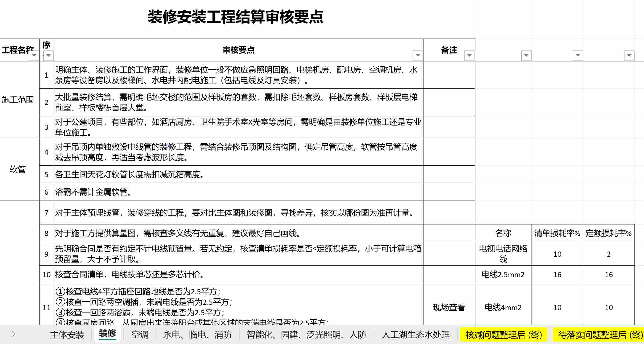Select 清单损耗率 value 10 for 电线4mm2

[557, 304]
